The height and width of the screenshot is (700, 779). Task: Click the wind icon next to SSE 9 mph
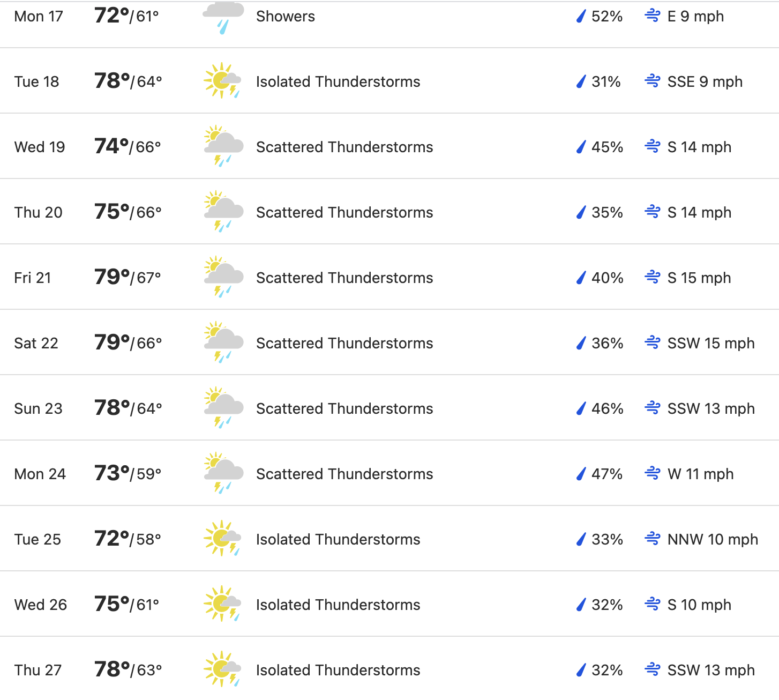pos(653,81)
